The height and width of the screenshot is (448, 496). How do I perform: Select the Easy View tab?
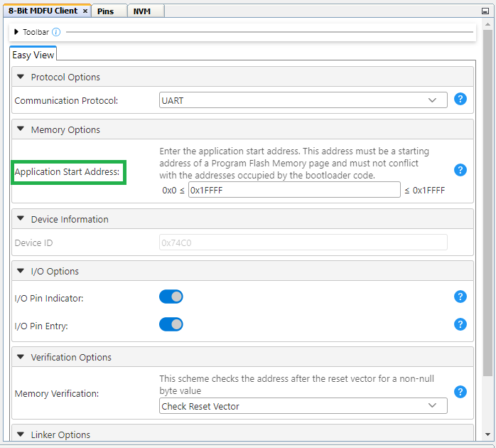click(x=33, y=55)
